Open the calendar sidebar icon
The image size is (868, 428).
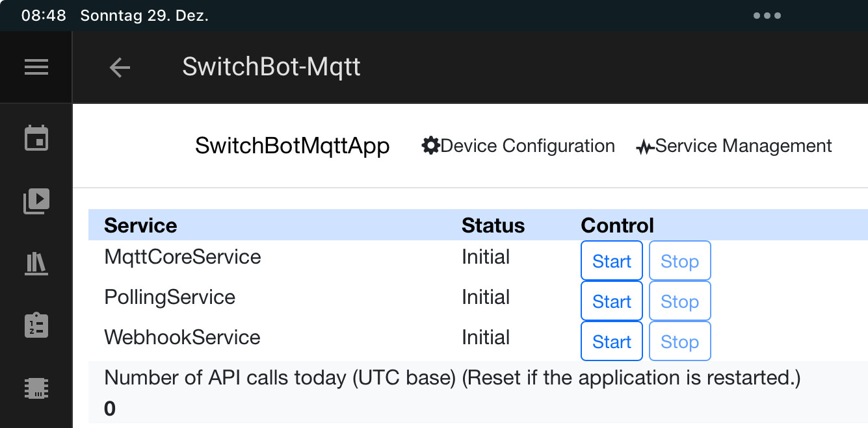(36, 138)
